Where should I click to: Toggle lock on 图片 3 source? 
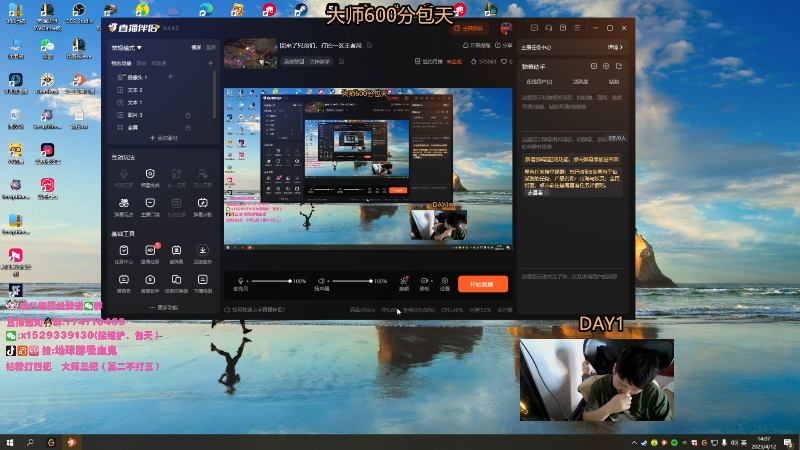pos(188,115)
